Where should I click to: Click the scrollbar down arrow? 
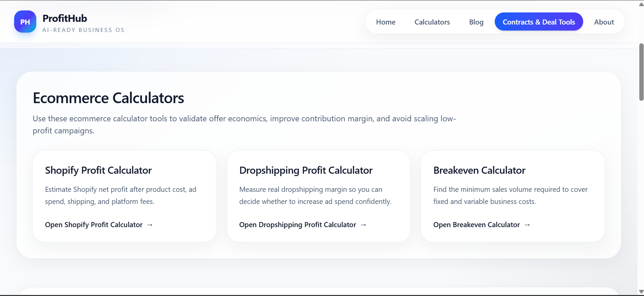coord(640,292)
